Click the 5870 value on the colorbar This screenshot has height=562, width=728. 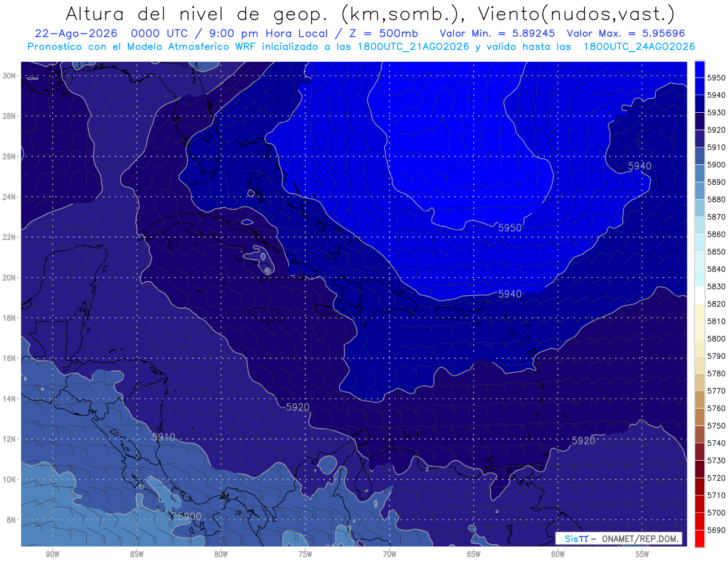716,217
